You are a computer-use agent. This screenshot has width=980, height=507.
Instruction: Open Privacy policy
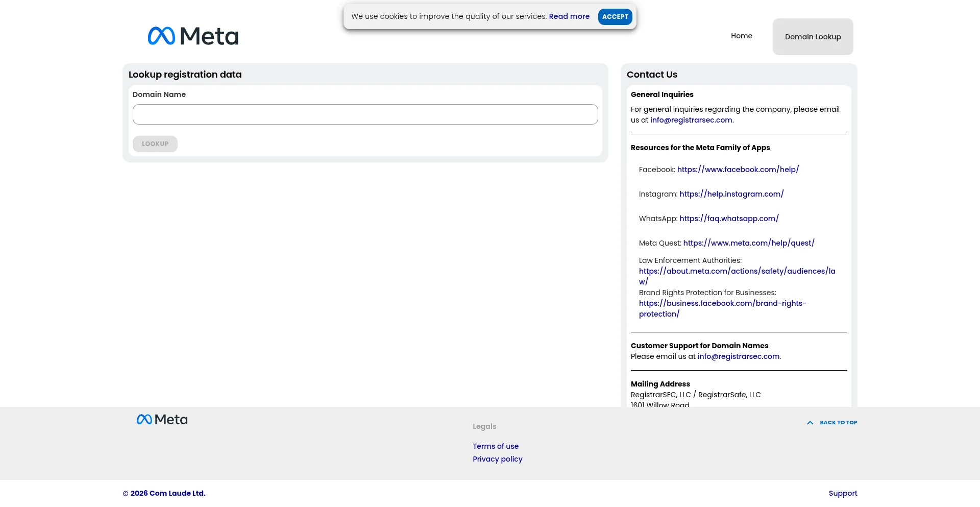click(x=498, y=459)
